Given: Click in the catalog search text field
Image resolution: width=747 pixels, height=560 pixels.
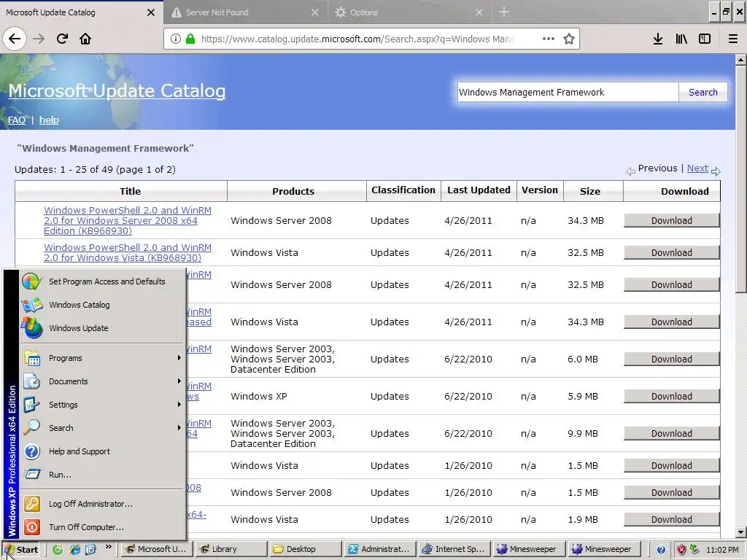Looking at the screenshot, I should coord(568,92).
